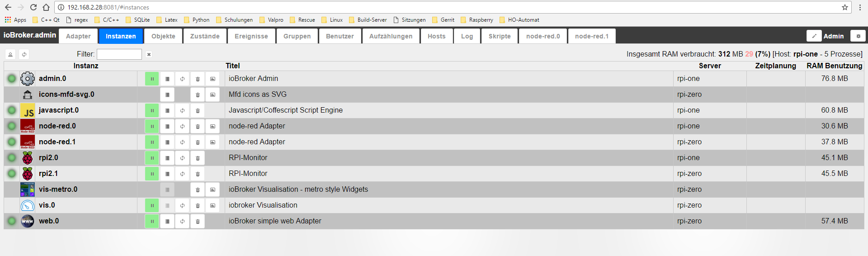Viewport: 868px width, 256px height.
Task: Show the Log tab
Action: pos(467,36)
